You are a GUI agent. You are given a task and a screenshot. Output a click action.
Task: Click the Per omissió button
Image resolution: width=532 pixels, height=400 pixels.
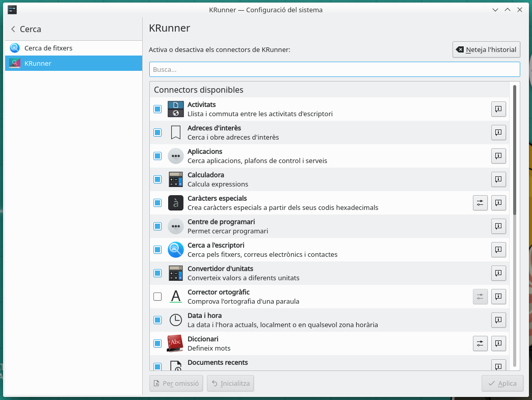point(176,383)
